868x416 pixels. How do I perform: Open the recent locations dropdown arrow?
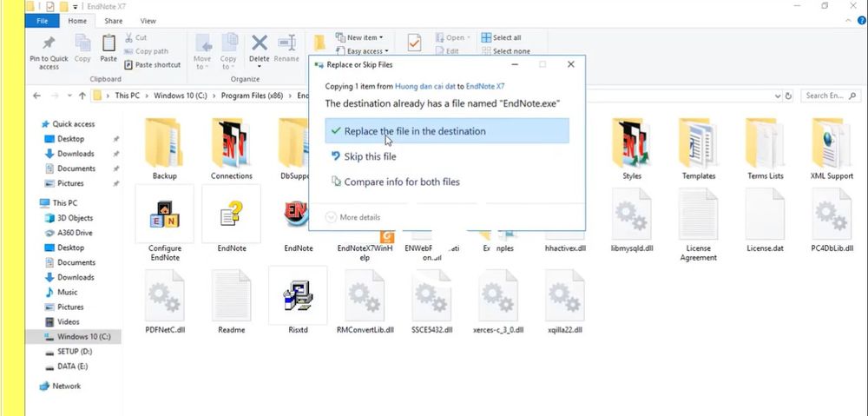pyautogui.click(x=69, y=96)
